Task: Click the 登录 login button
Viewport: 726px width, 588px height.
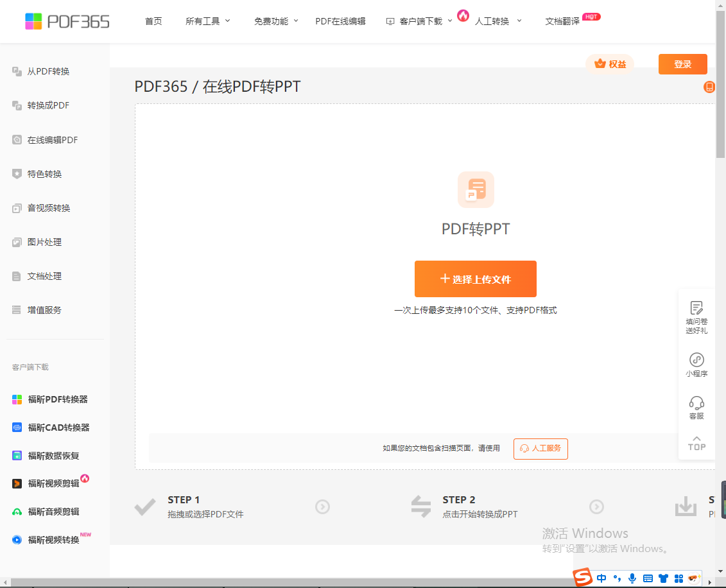Action: [683, 64]
